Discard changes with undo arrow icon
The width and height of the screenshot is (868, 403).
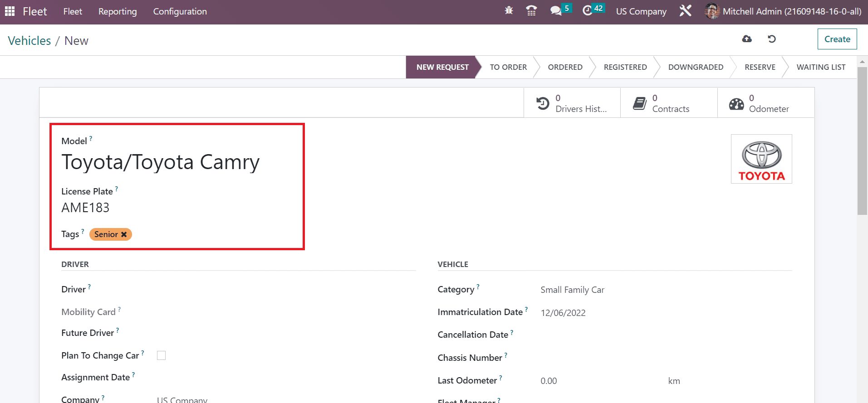click(772, 39)
